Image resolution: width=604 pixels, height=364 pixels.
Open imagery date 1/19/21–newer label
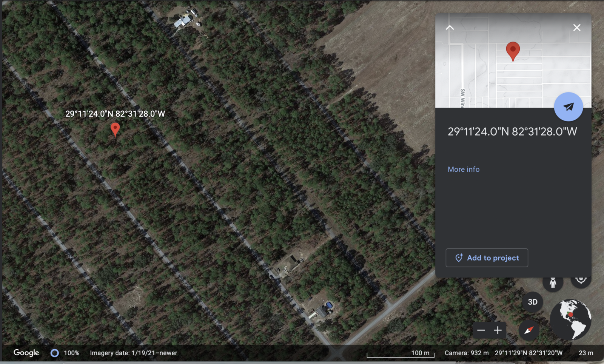[134, 353]
